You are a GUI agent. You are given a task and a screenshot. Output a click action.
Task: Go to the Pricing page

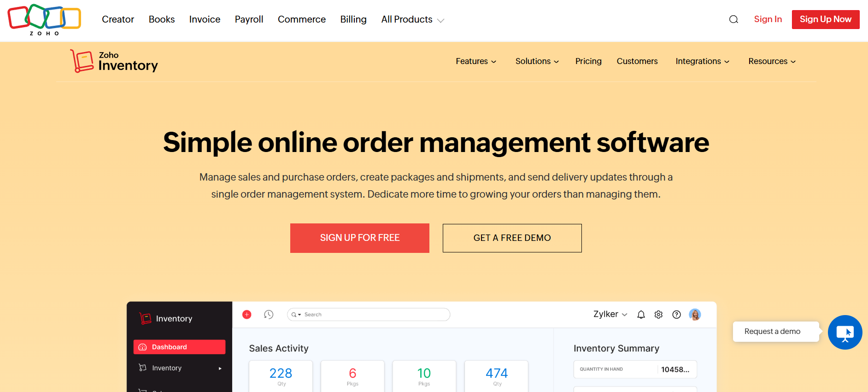[x=588, y=61]
